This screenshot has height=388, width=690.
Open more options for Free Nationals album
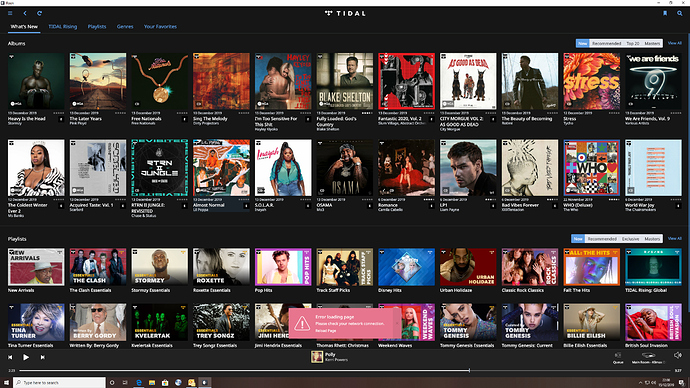coord(184,119)
